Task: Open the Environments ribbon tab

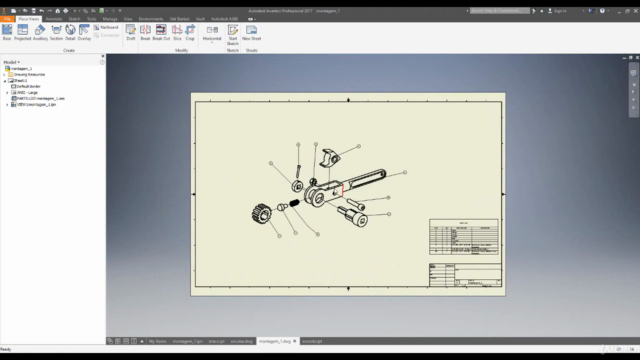Action: (x=151, y=19)
